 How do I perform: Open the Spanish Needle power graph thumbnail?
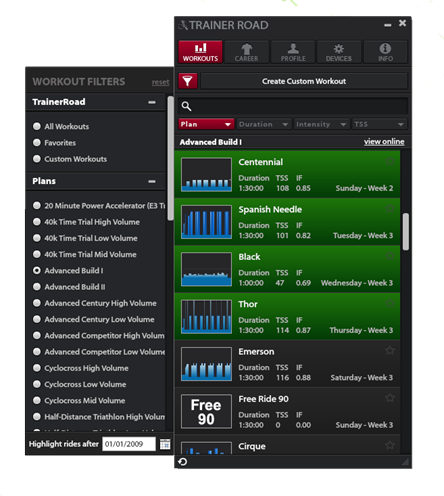[206, 222]
